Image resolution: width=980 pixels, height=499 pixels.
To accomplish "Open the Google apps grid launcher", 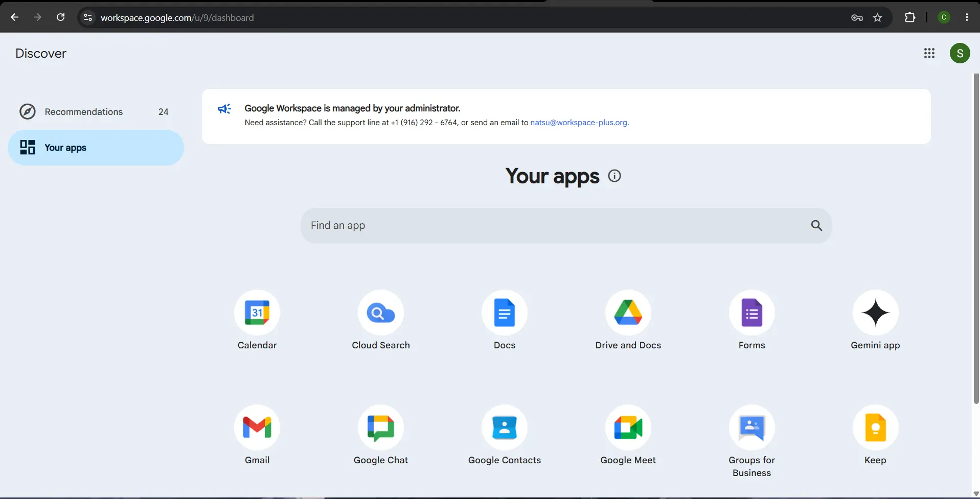I will [x=929, y=53].
